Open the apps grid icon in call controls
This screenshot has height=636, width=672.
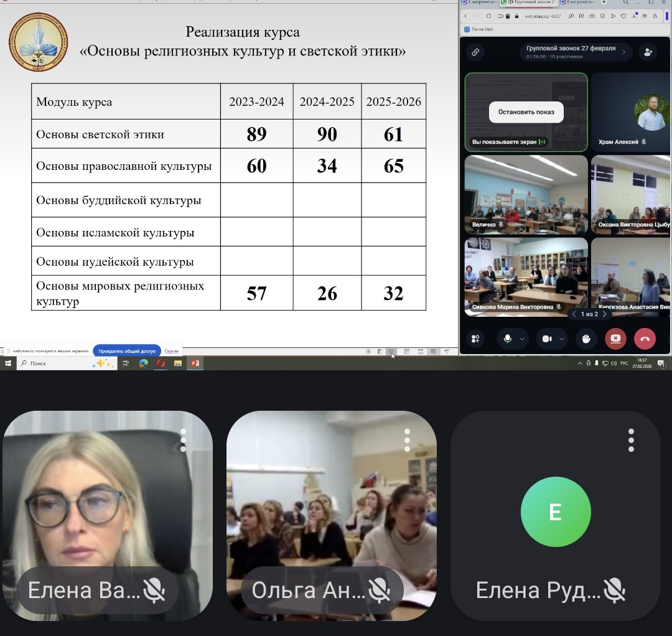pyautogui.click(x=475, y=339)
